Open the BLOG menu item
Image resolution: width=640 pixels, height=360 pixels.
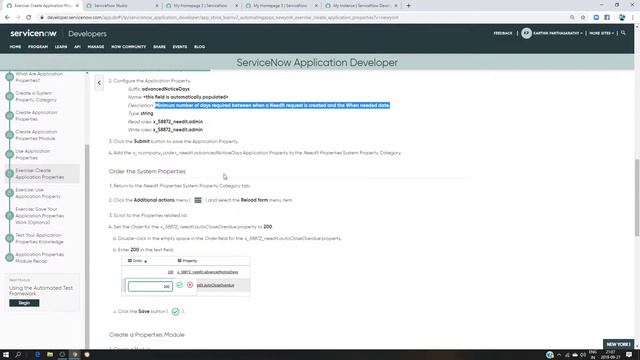point(200,47)
